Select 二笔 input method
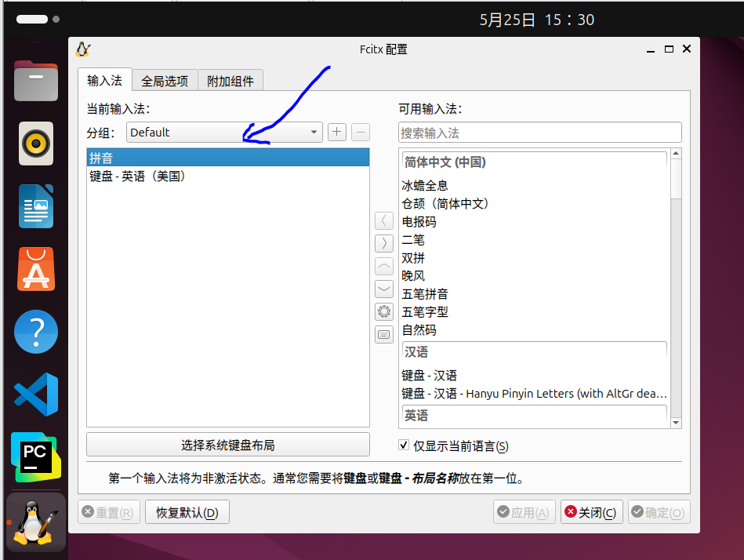Screen dimensions: 744x560 tap(534, 239)
